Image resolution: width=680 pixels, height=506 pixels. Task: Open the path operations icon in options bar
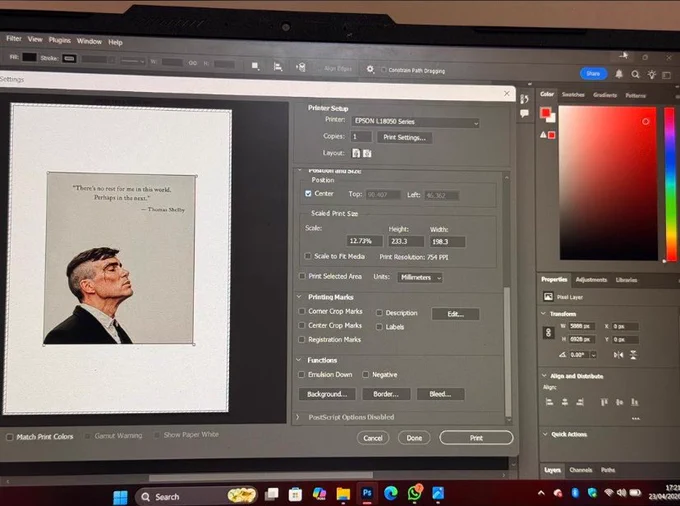point(255,66)
